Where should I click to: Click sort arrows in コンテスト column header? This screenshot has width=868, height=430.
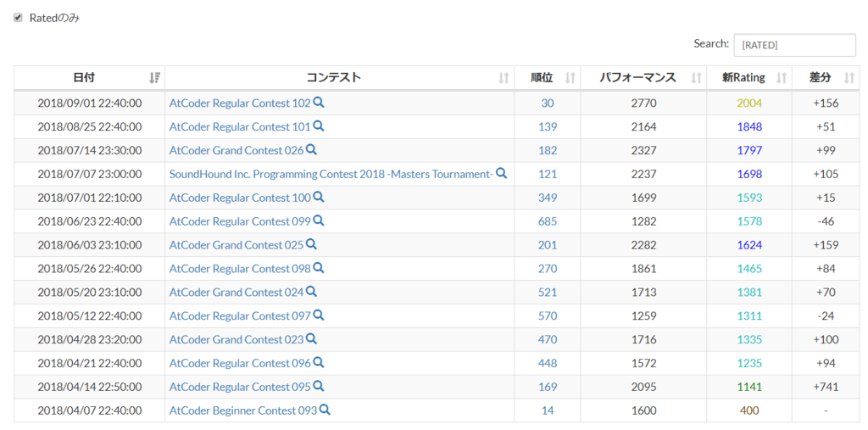504,78
